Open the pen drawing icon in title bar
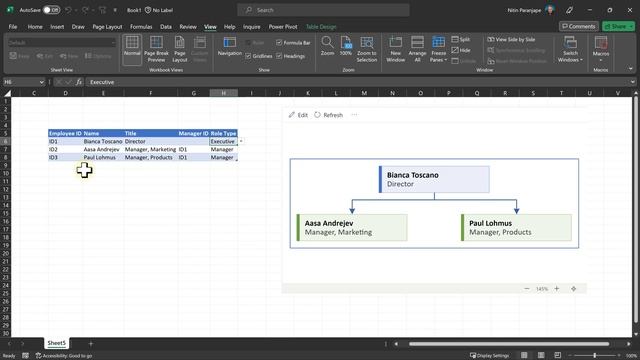The width and height of the screenshot is (640, 360). (x=569, y=10)
